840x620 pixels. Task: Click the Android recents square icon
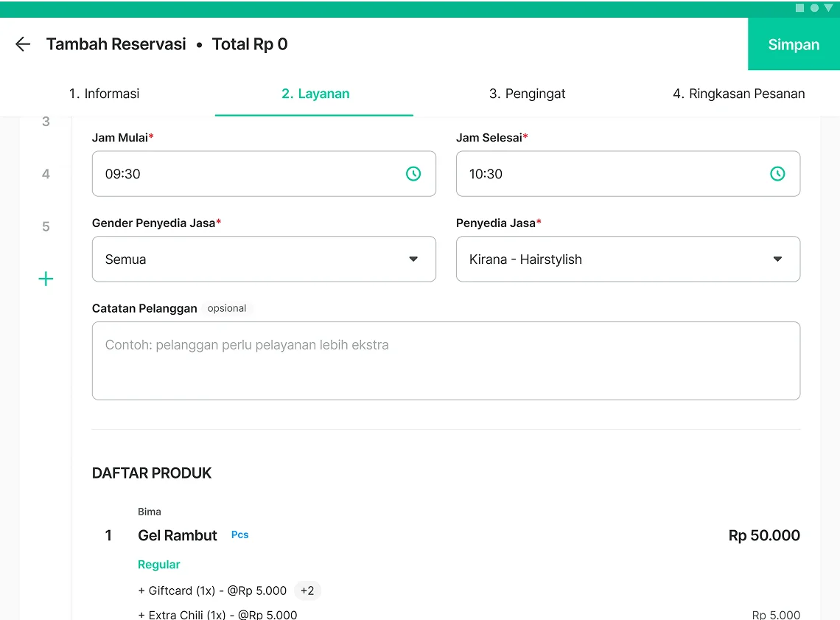tap(800, 8)
